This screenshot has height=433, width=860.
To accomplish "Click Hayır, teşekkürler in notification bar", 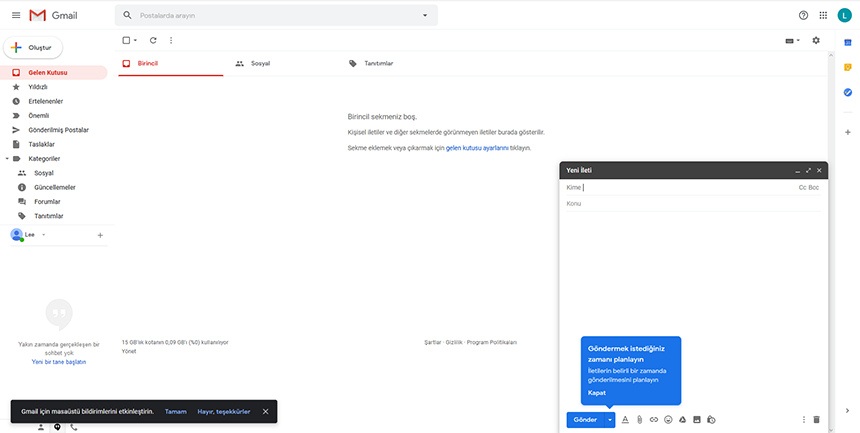I will point(224,412).
